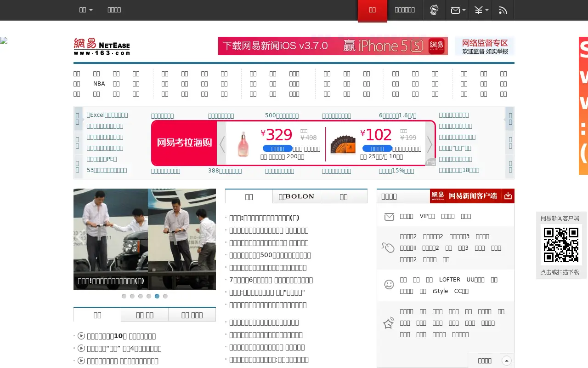Screen dimensions: 588x368
Task: Click the download icon beside news client banner
Action: coord(508,196)
